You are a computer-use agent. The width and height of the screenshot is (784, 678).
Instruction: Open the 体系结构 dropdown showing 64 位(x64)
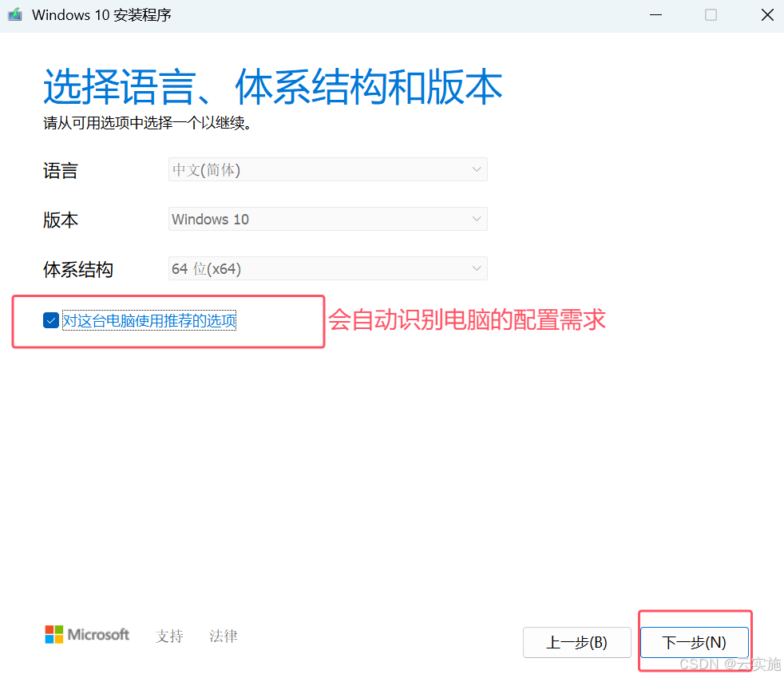point(327,268)
